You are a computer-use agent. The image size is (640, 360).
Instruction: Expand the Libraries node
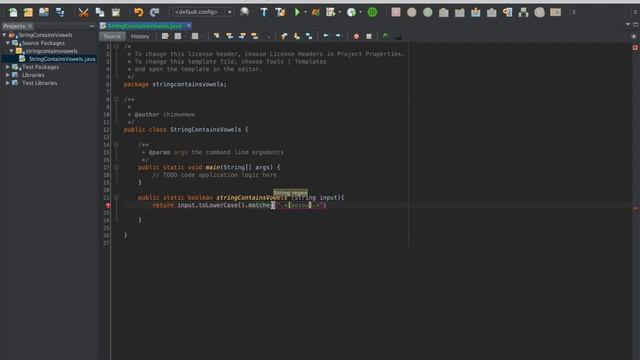(x=8, y=75)
